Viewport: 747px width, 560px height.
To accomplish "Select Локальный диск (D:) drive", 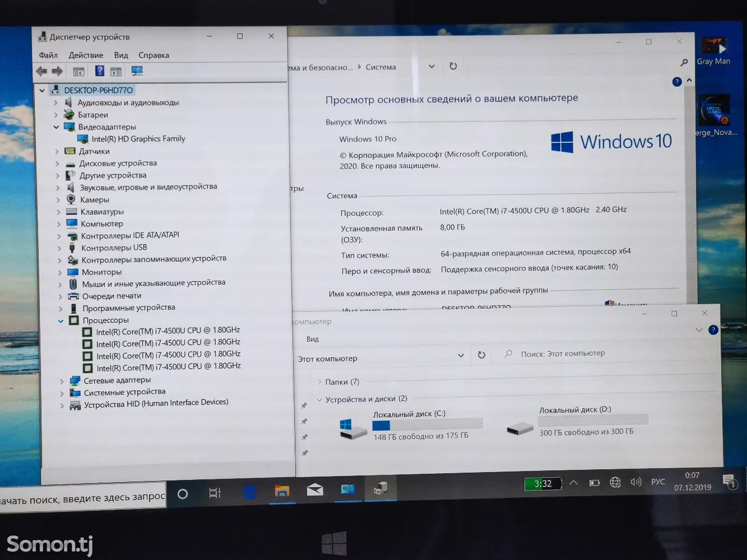I will (x=578, y=422).
